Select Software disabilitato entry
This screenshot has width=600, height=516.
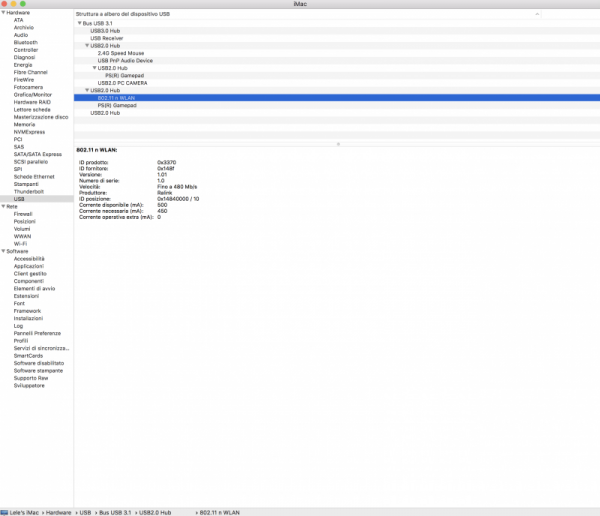coord(39,363)
